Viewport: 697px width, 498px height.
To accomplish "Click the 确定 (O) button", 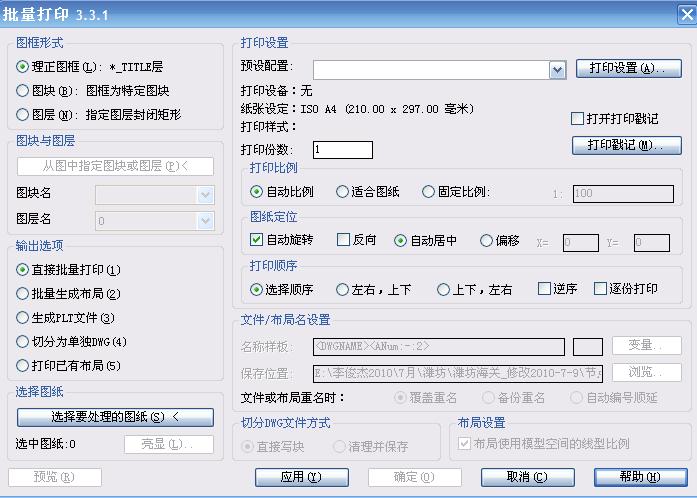I will click(x=415, y=477).
